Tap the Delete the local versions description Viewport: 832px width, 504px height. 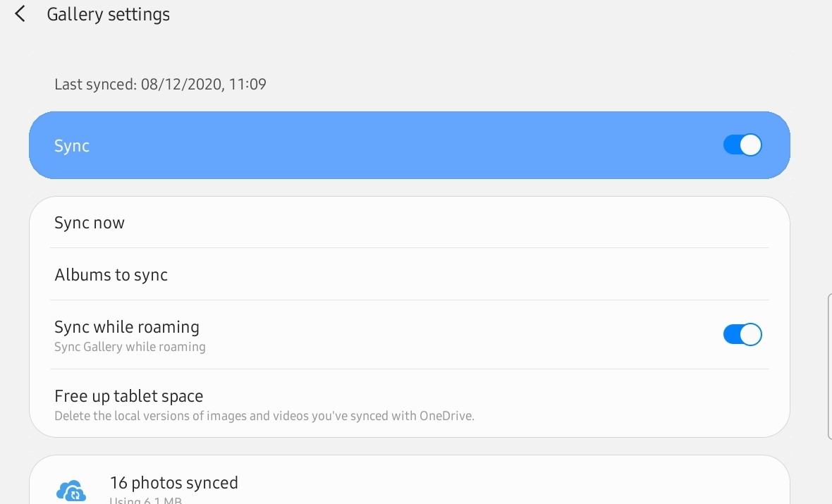coord(264,416)
